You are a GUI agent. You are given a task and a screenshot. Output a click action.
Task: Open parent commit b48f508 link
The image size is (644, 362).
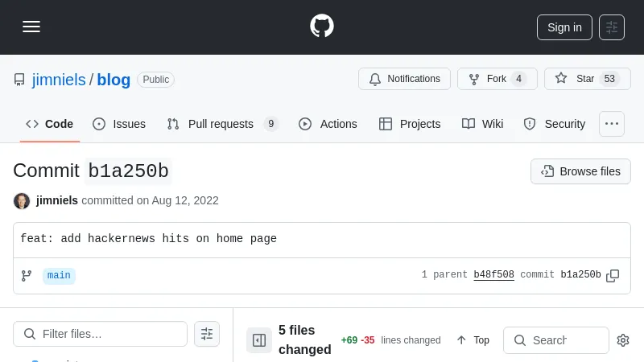point(493,275)
